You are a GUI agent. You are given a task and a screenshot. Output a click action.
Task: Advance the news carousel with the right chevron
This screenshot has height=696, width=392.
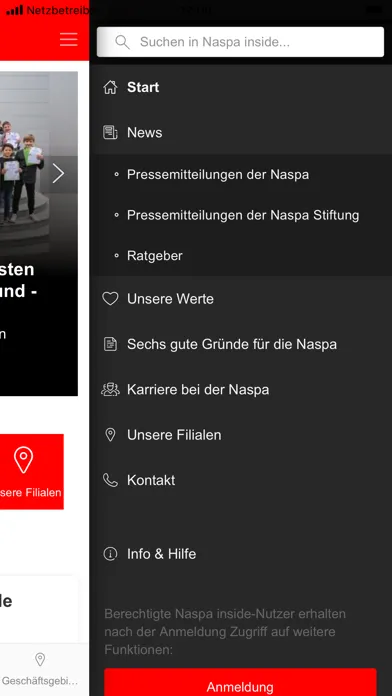[x=58, y=174]
